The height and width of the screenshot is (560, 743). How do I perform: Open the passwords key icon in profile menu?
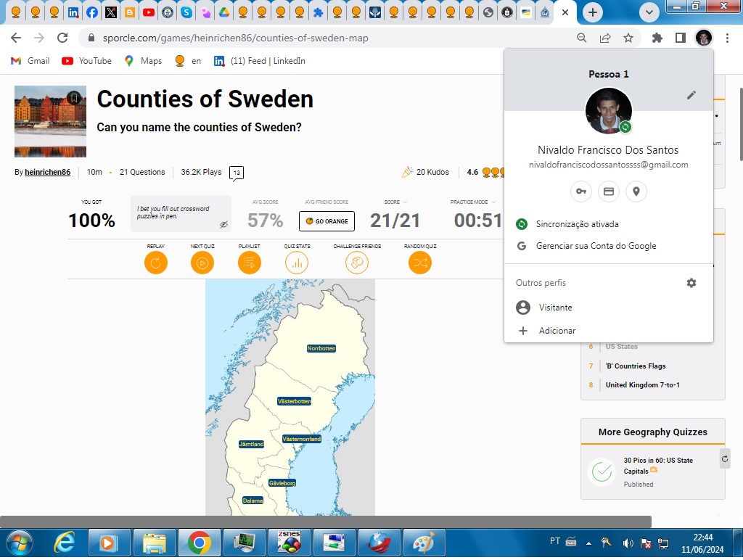pos(580,191)
